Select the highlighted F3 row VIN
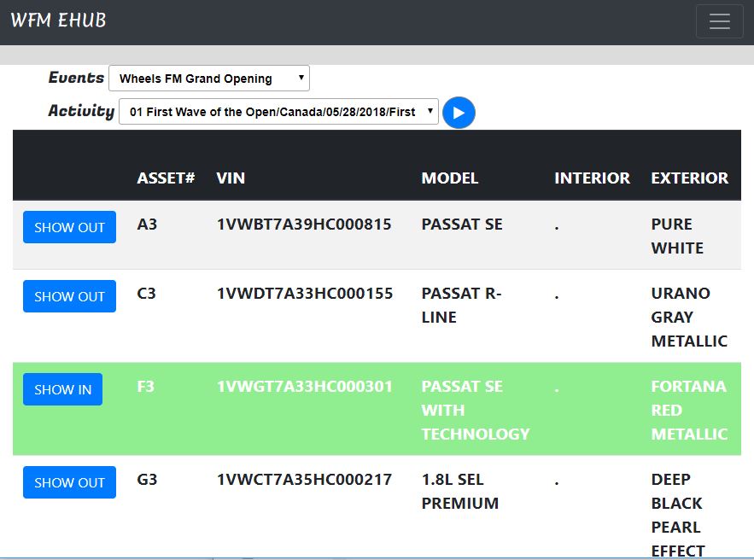 click(x=304, y=387)
